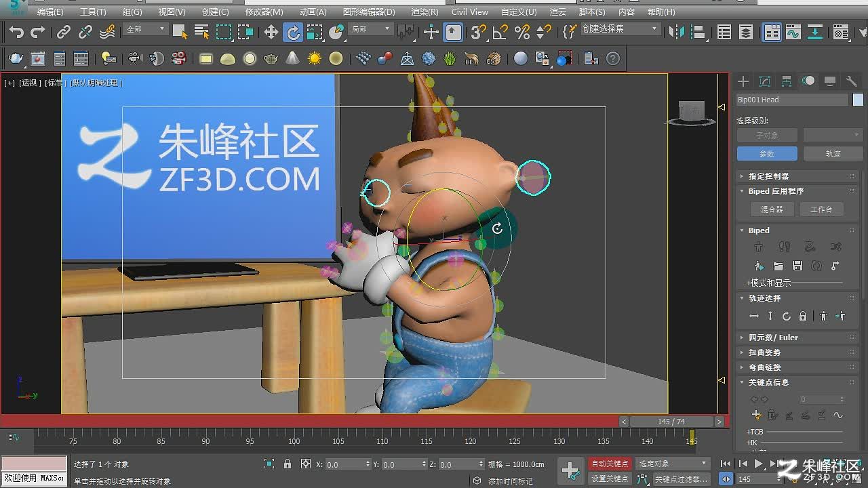Click Body Horizontal track selection arrow
The height and width of the screenshot is (488, 868).
(x=754, y=316)
